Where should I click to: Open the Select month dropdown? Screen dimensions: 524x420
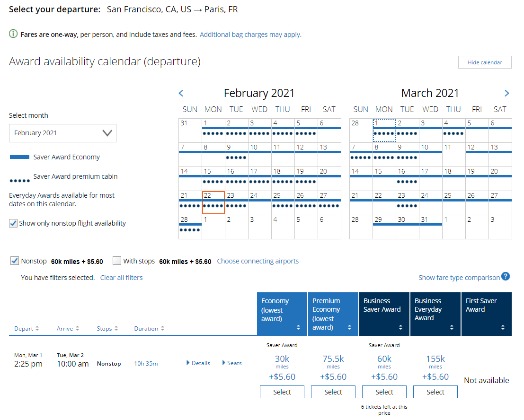coord(62,133)
